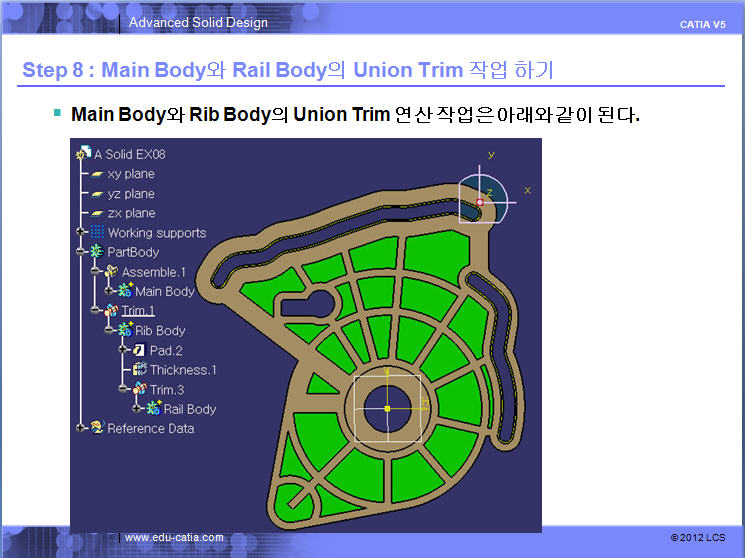Image resolution: width=745 pixels, height=558 pixels.
Task: Click the central circular hole of the part
Action: point(387,409)
